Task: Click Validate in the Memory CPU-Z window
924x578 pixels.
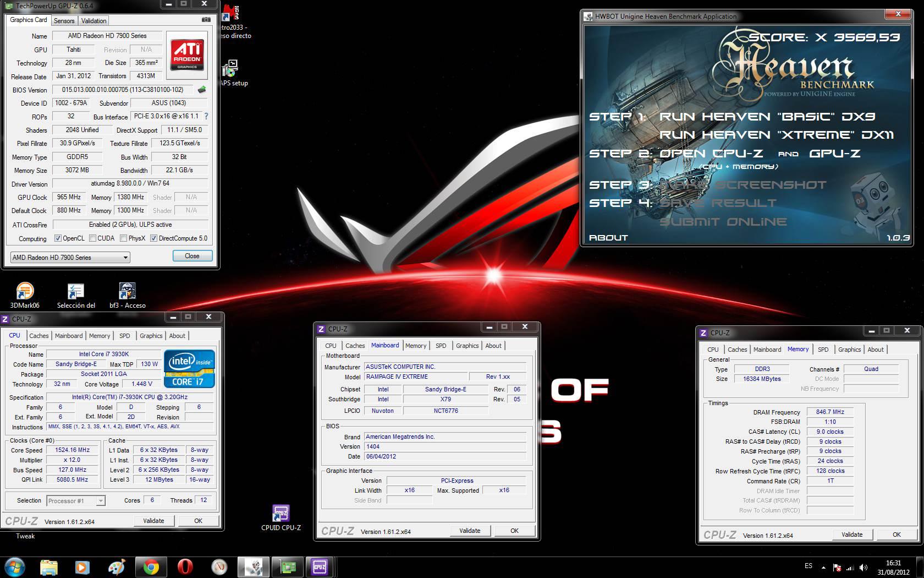Action: (x=852, y=535)
